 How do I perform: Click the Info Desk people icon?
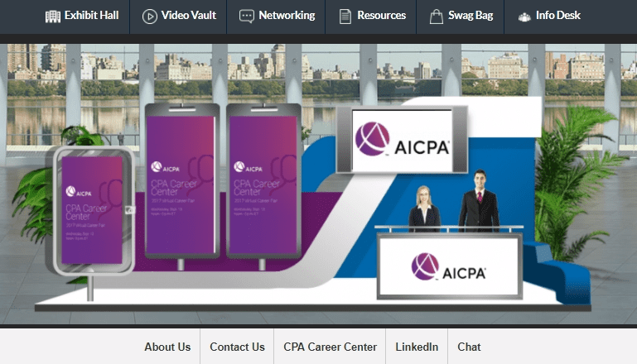524,17
